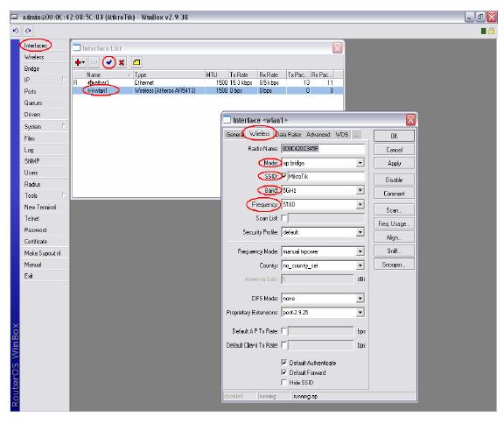Open Queues in the sidebar menu
This screenshot has height=424, width=504.
pos(33,103)
